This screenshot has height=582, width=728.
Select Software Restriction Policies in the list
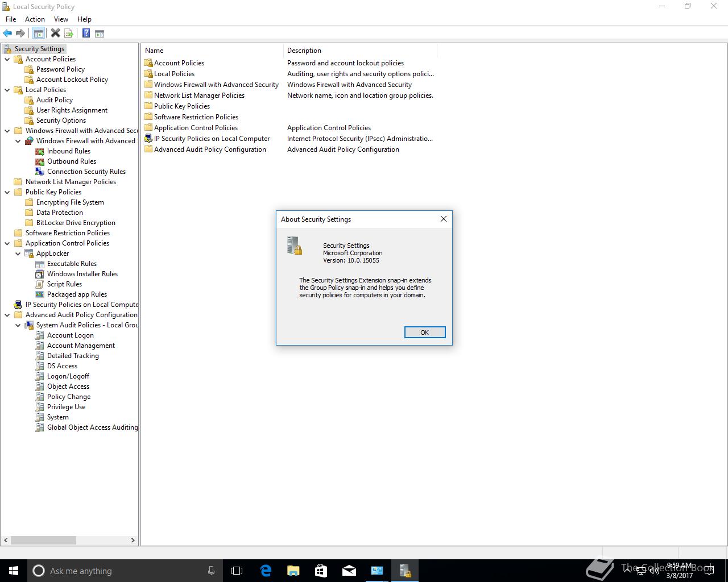(x=196, y=117)
